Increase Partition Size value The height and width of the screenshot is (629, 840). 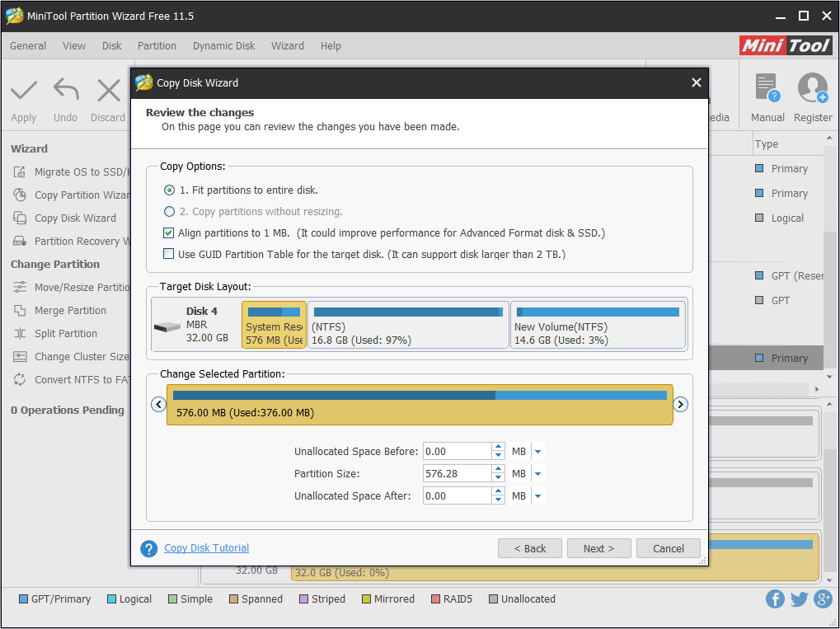(498, 469)
